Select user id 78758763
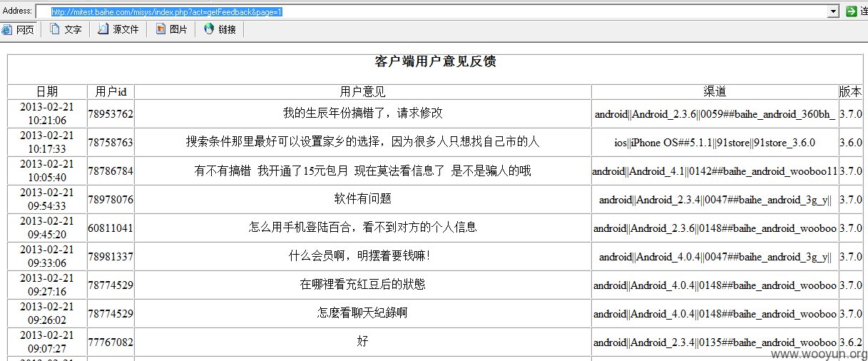Viewport: 868px width, 361px height. [x=111, y=142]
